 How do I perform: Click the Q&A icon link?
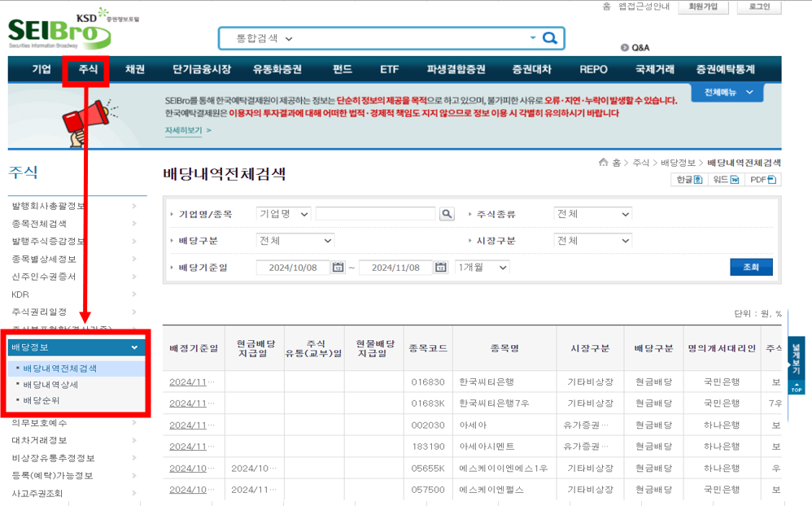(635, 48)
